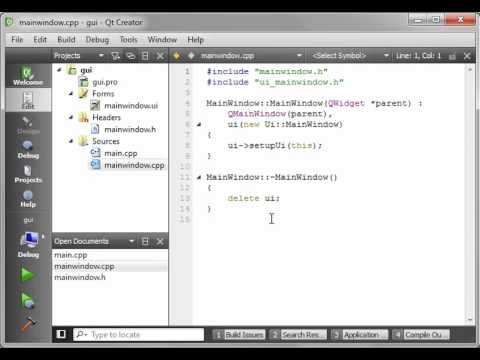Collapse the Sources folder arrow

71,141
